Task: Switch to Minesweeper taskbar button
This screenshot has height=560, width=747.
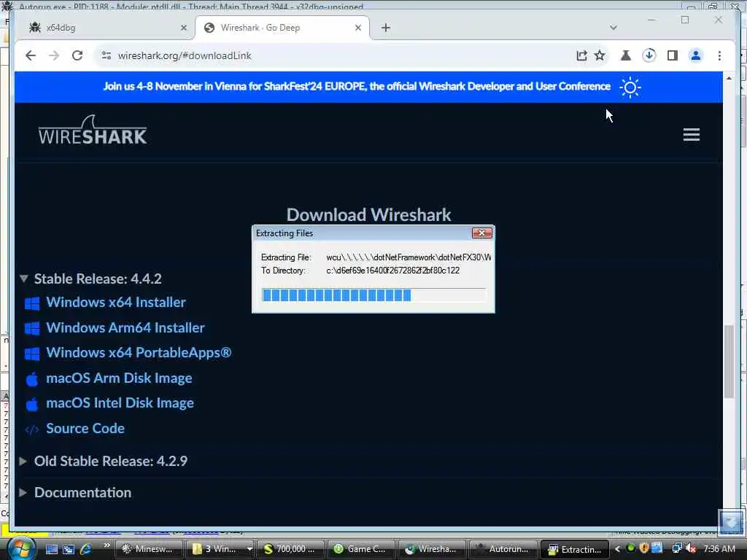Action: point(149,549)
